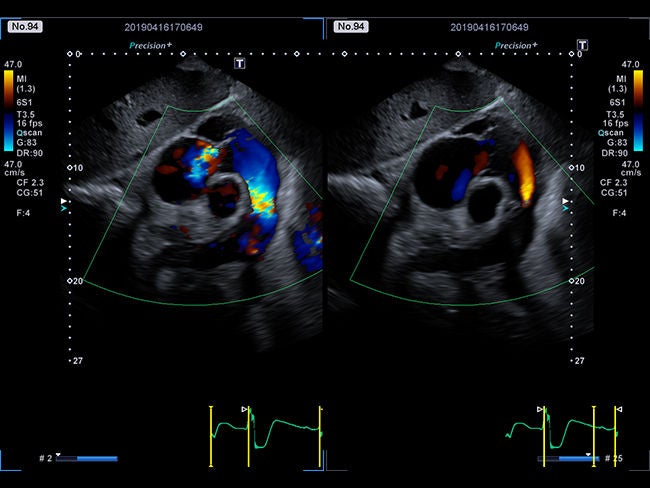Click the T marker icon in right panel
This screenshot has height=488, width=650.
coord(582,45)
